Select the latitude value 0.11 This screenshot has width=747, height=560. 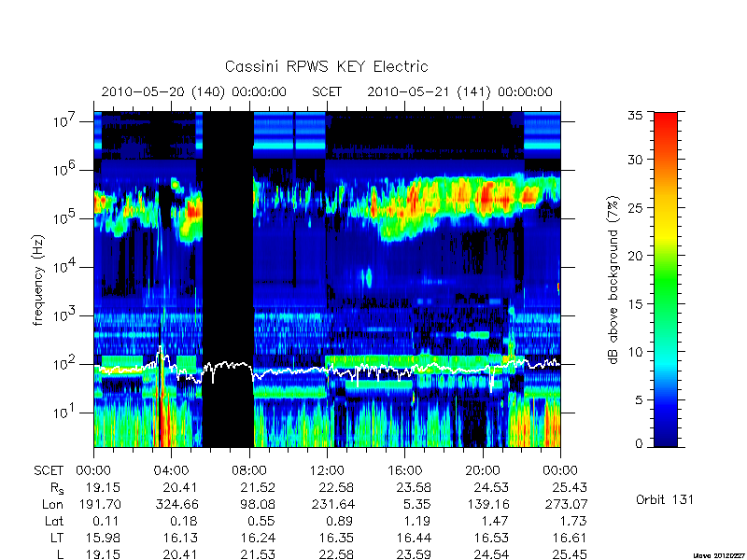click(106, 521)
